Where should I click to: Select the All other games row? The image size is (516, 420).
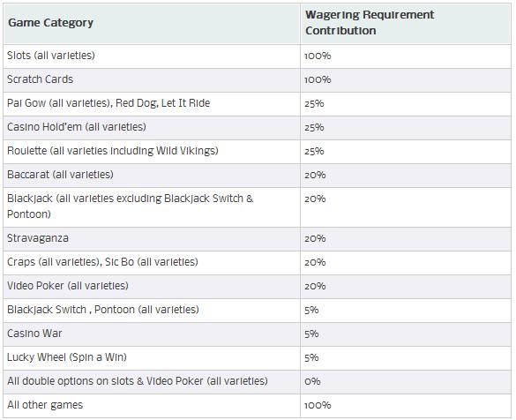pos(257,406)
